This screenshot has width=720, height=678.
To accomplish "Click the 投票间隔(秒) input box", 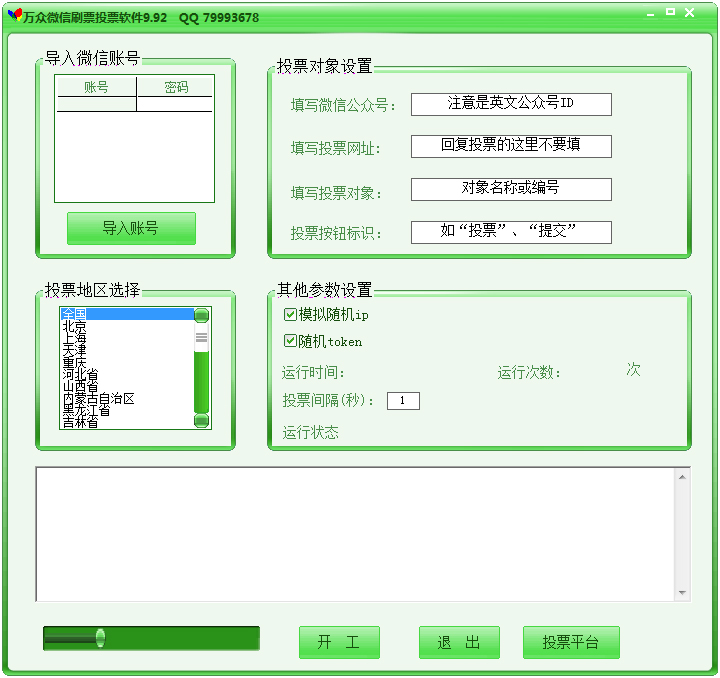I will 403,400.
